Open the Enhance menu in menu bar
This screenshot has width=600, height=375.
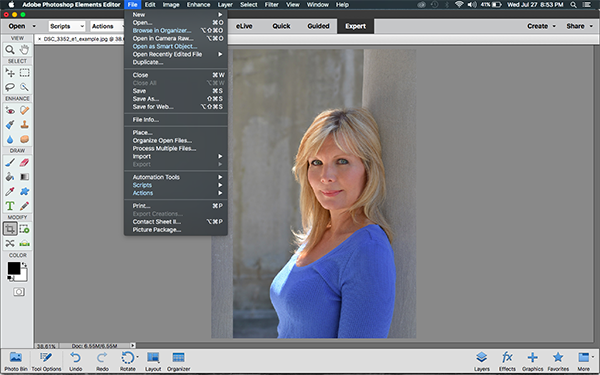198,5
